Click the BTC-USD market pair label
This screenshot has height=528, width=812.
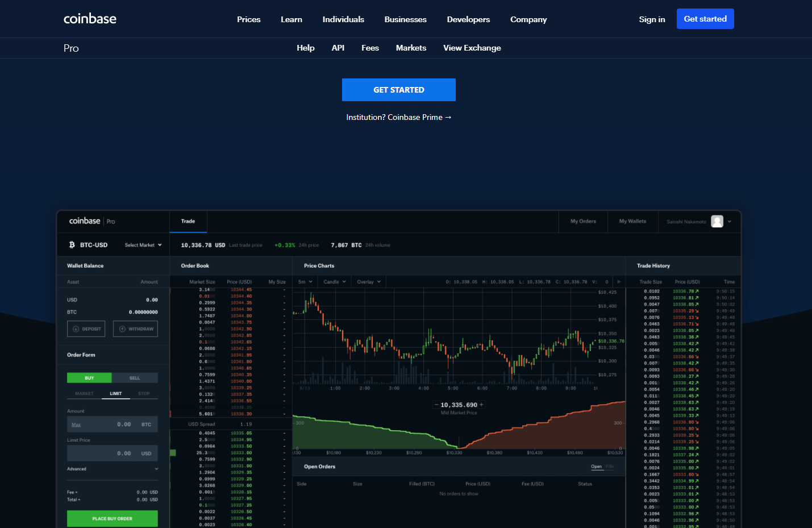click(x=94, y=245)
